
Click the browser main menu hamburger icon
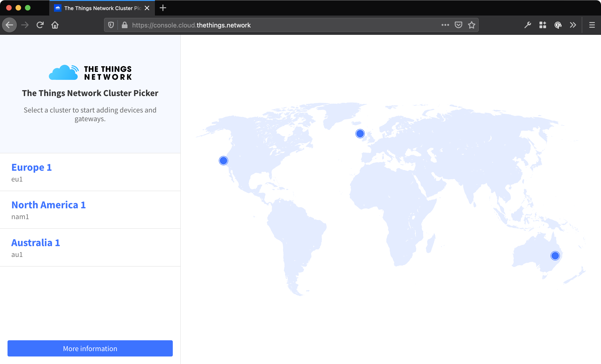592,25
